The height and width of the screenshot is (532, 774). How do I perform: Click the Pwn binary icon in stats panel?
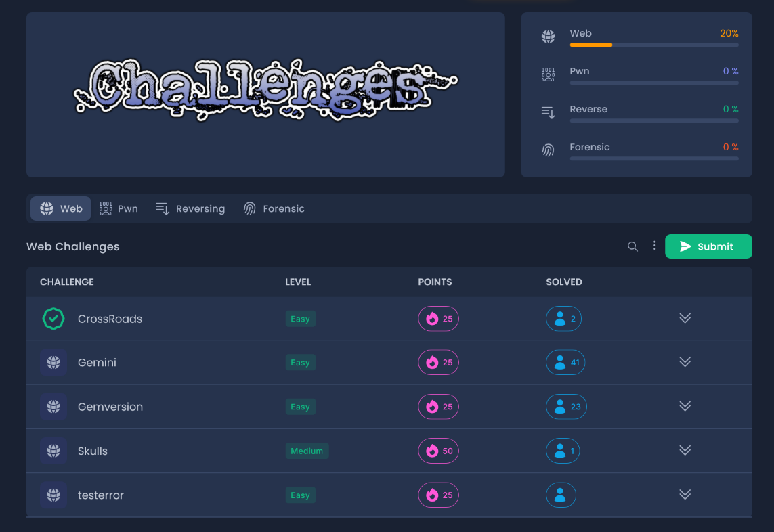tap(548, 74)
